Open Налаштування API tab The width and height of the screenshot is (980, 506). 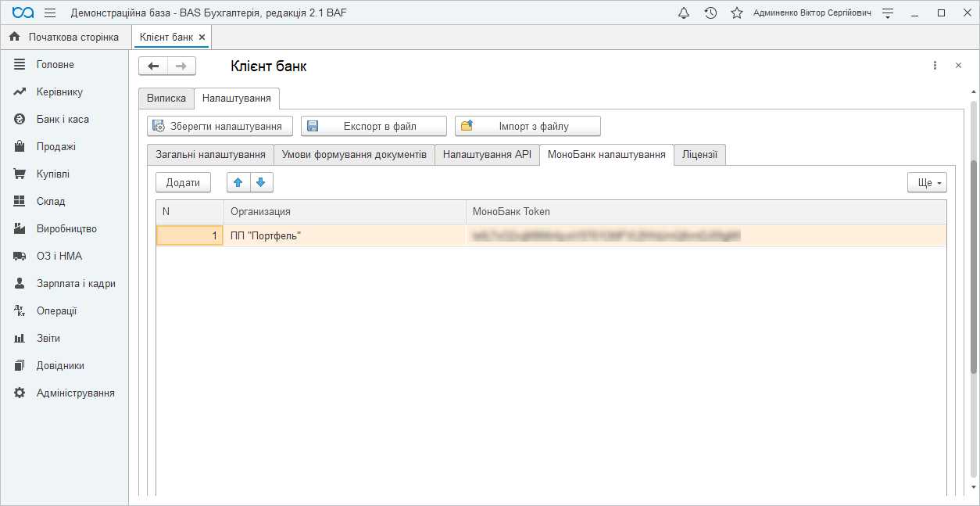pos(487,155)
